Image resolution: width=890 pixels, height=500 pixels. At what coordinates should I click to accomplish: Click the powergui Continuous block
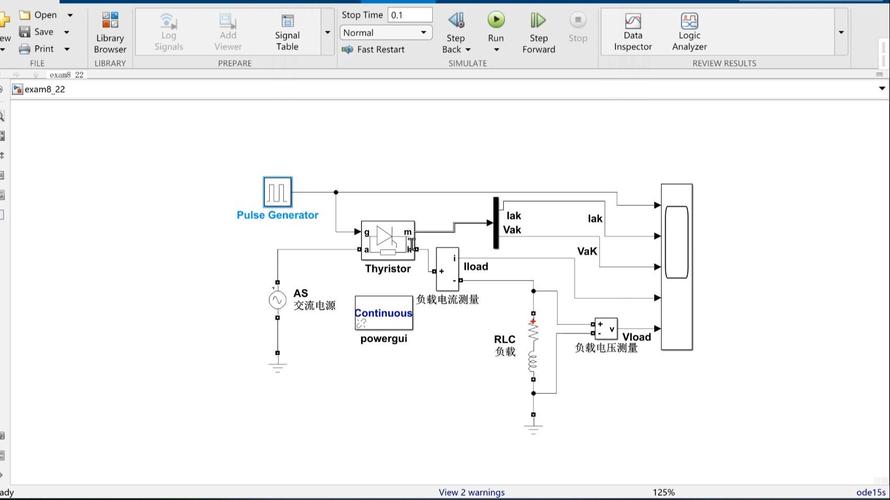click(383, 313)
